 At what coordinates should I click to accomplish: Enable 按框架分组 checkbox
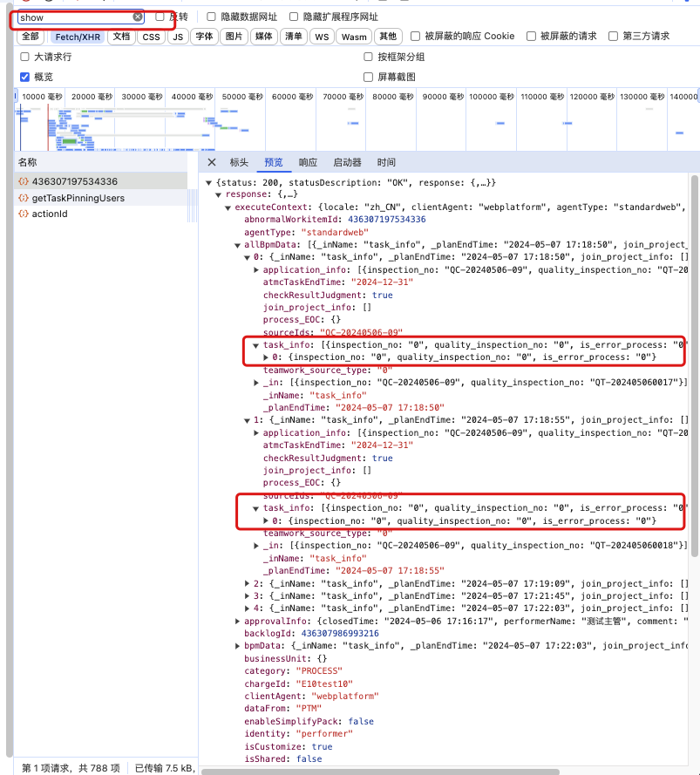coord(368,57)
